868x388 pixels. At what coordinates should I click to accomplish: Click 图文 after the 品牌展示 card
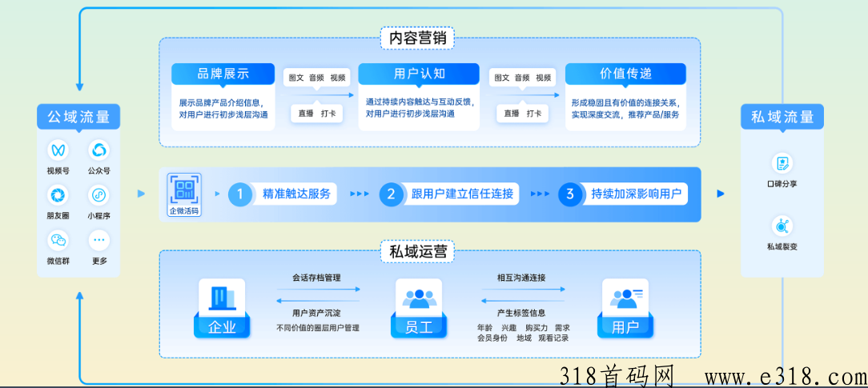click(297, 78)
